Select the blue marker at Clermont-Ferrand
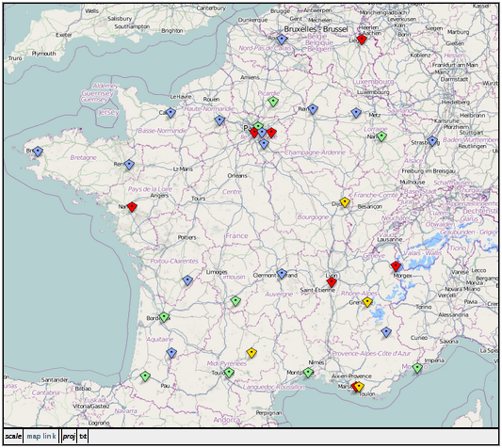The height and width of the screenshot is (448, 502). (x=282, y=274)
